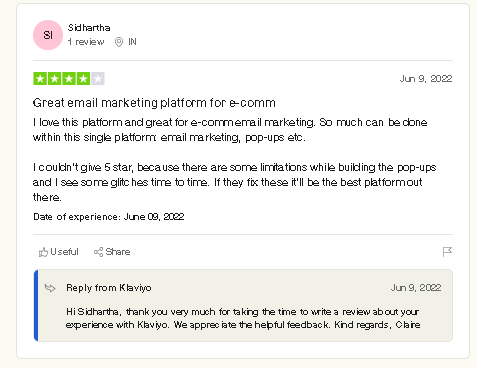Click the second green rating star
Screen dimensions: 477x368
(54, 79)
